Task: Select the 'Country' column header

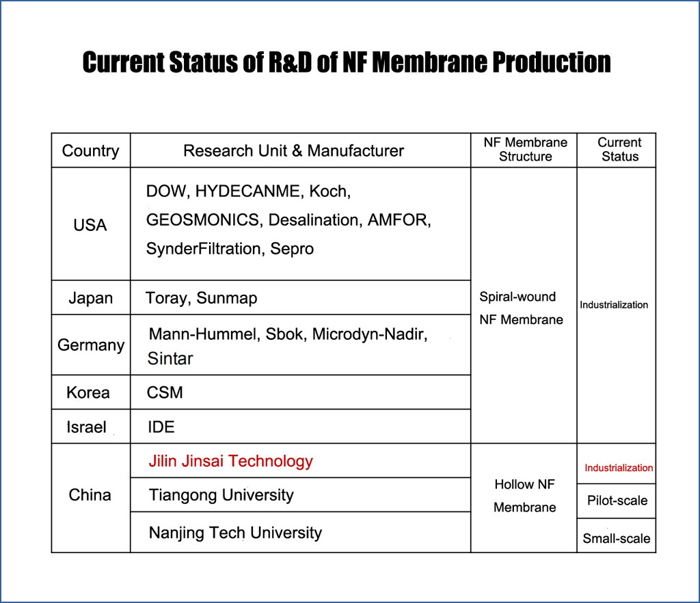Action: 91,151
